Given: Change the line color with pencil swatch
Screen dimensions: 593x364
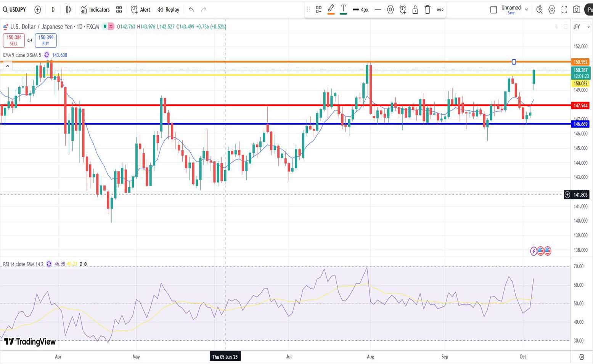Looking at the screenshot, I should (331, 9).
